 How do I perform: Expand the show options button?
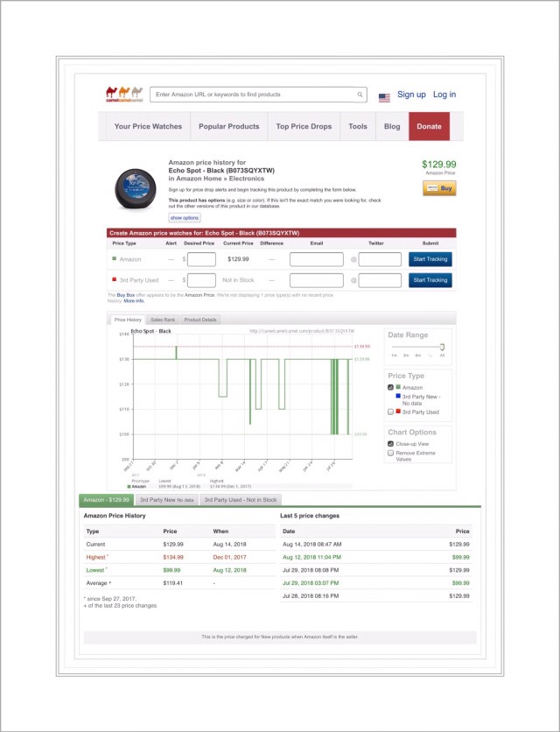point(185,217)
